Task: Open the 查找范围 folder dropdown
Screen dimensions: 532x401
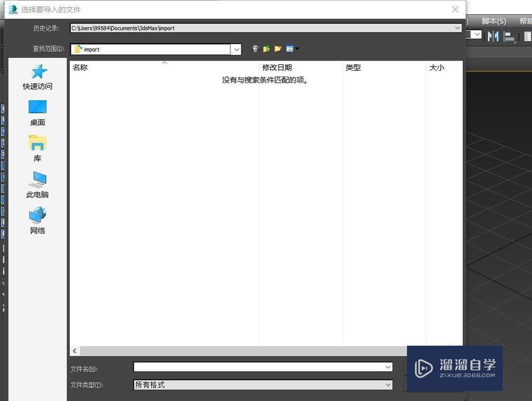Action: pos(236,49)
